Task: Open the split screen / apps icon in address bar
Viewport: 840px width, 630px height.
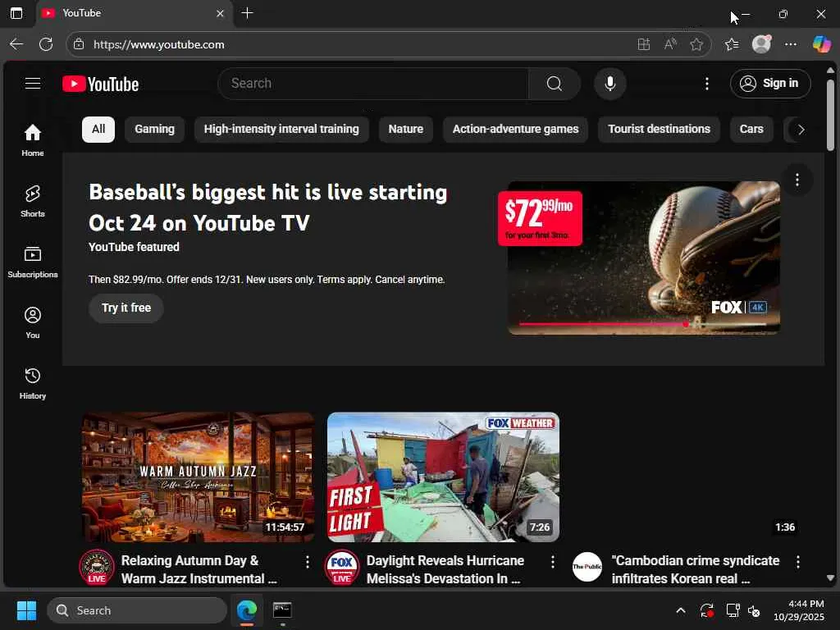Action: (644, 44)
